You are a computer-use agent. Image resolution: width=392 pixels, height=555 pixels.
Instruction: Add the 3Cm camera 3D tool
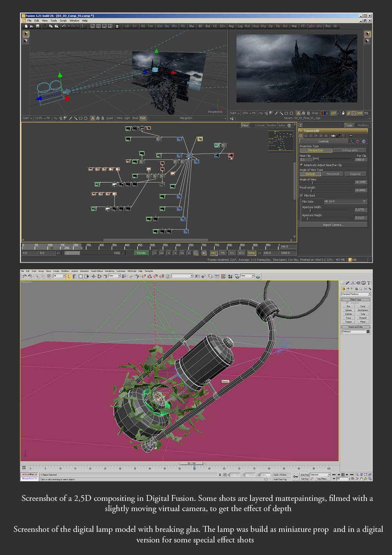click(160, 26)
